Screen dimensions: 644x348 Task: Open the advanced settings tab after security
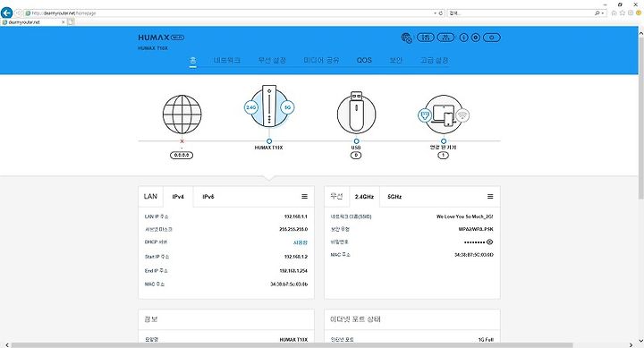(x=434, y=61)
